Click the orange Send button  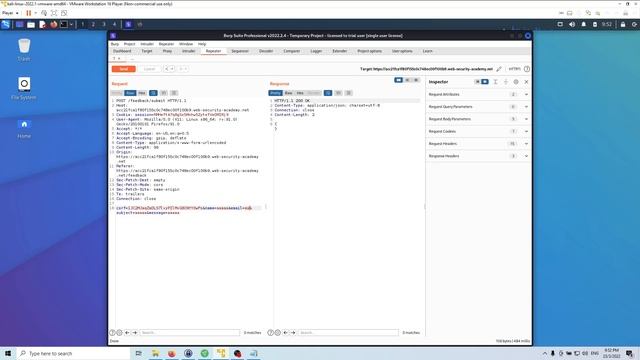tap(124, 69)
